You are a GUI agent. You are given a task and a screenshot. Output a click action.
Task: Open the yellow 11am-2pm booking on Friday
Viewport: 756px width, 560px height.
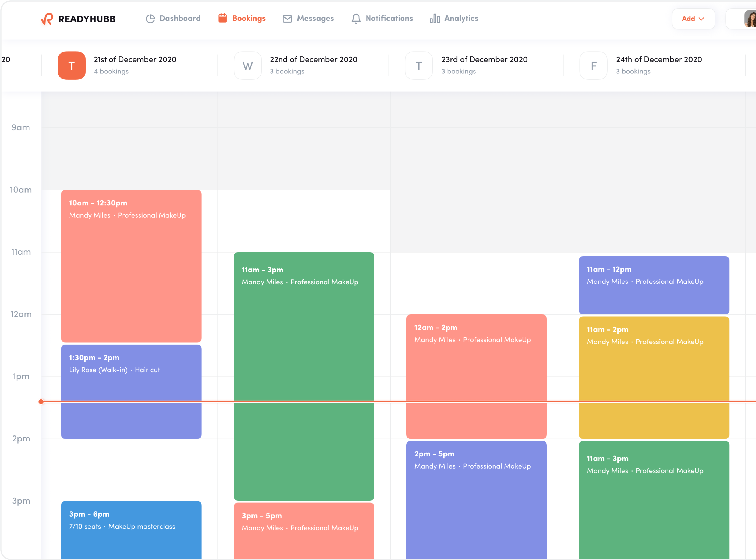(x=654, y=376)
